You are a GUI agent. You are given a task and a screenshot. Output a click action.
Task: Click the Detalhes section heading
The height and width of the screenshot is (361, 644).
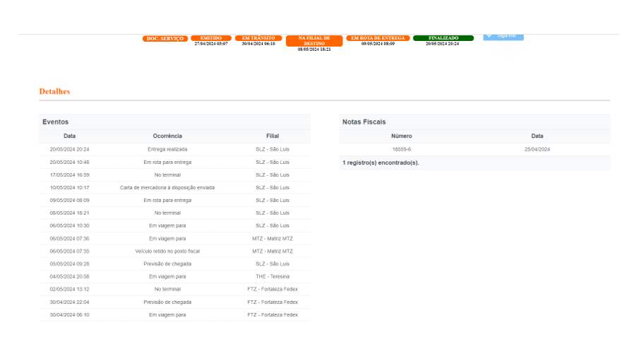[54, 92]
